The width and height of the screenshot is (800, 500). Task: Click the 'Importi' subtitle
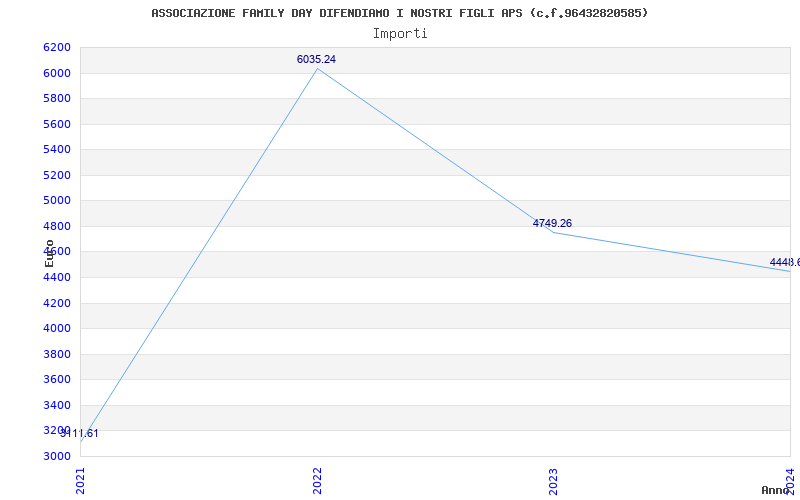(x=400, y=34)
